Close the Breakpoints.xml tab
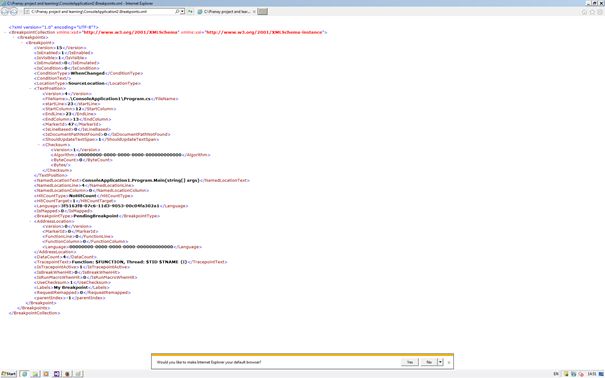 [x=253, y=12]
